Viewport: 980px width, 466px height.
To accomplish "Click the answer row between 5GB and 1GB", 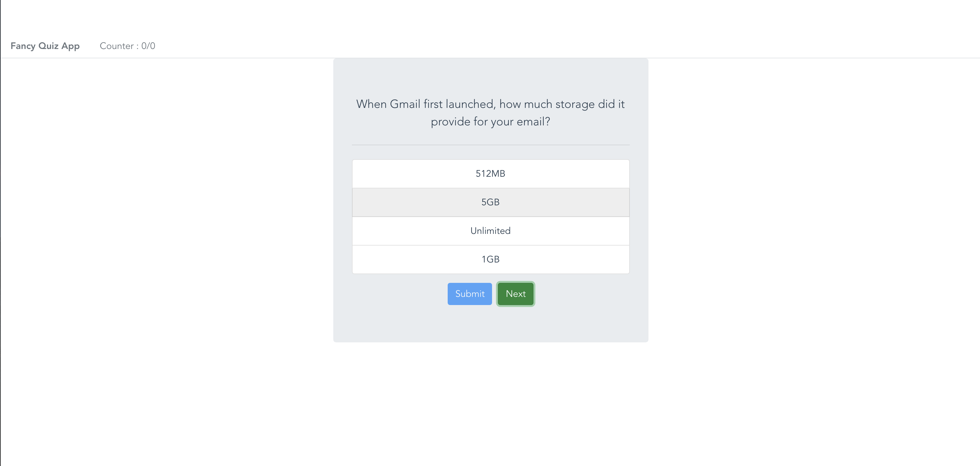I will tap(490, 231).
